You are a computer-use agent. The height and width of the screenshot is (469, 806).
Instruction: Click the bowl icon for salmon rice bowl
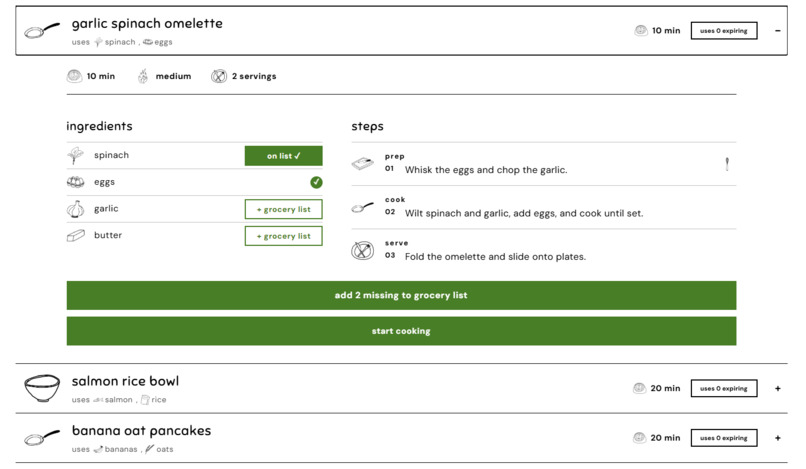42,388
